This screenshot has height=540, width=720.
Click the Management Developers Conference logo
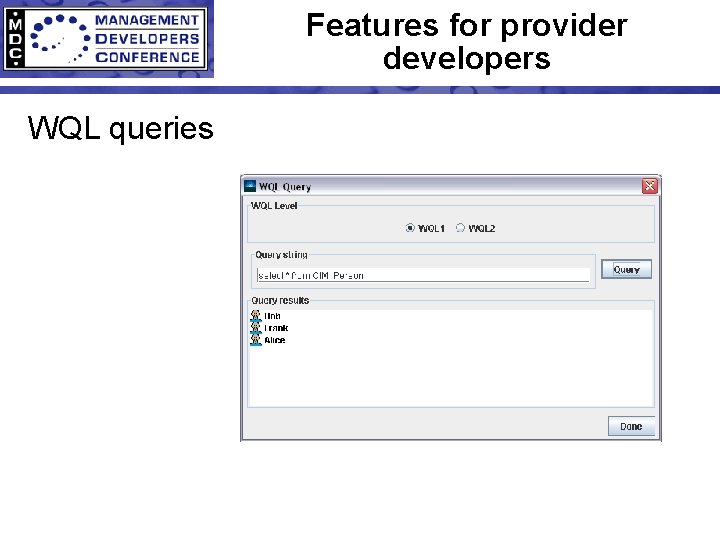pyautogui.click(x=106, y=39)
